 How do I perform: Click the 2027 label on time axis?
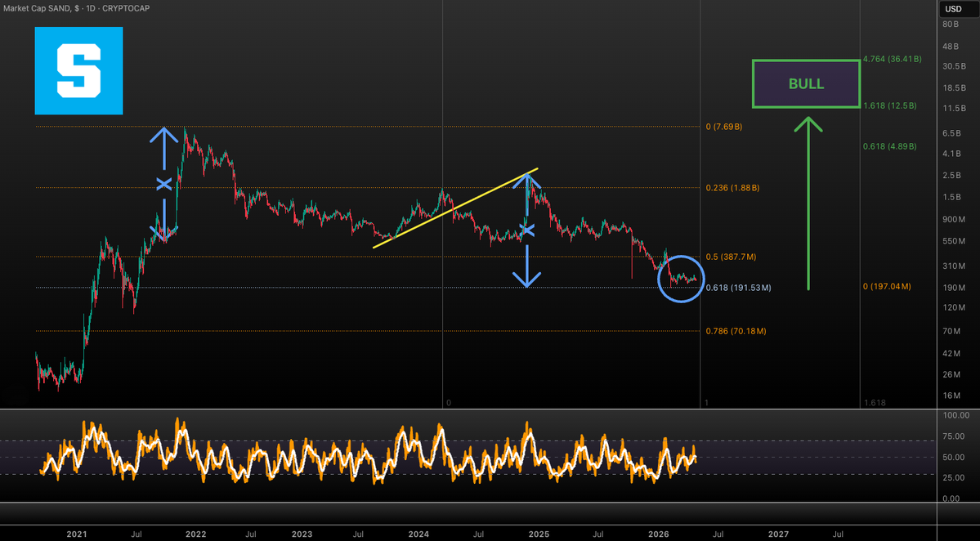[778, 534]
